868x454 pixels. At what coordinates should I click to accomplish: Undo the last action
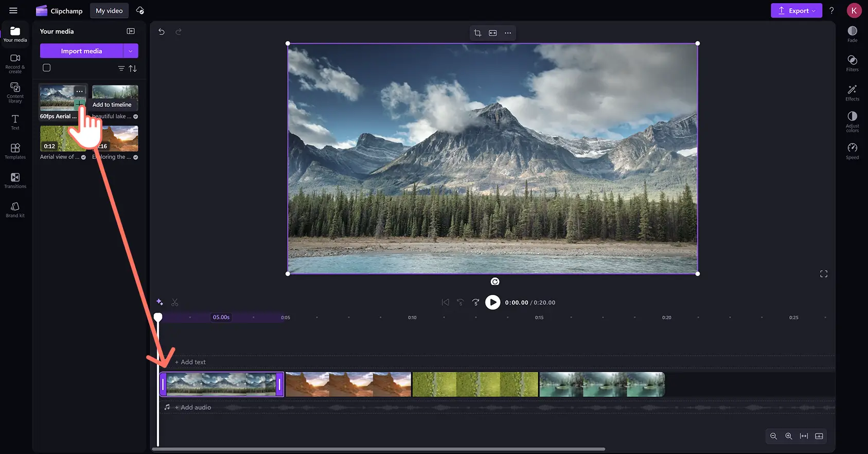(x=162, y=32)
